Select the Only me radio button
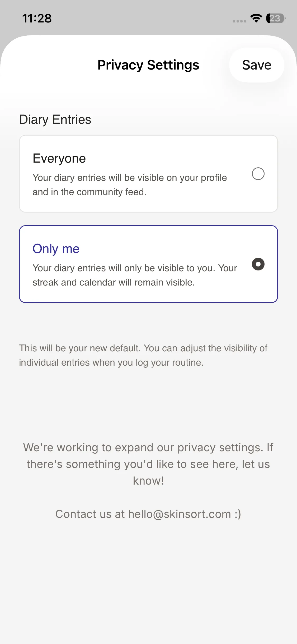Viewport: 297px width, 644px height. (x=258, y=264)
